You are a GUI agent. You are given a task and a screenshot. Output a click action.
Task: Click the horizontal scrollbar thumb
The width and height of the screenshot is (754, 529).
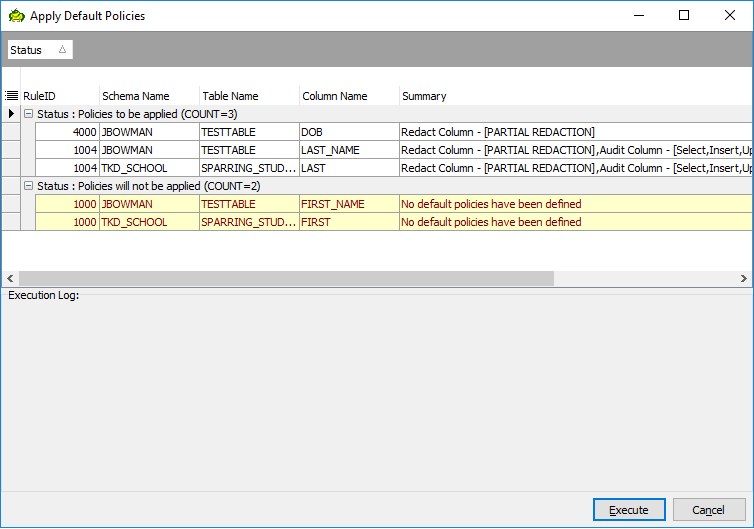286,278
